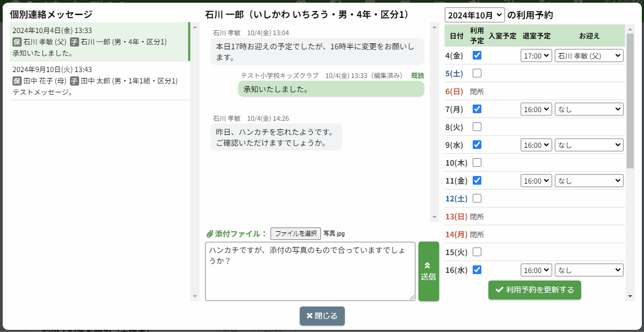Click the message text input area
Viewport: 644px width, 332px height.
pos(310,271)
